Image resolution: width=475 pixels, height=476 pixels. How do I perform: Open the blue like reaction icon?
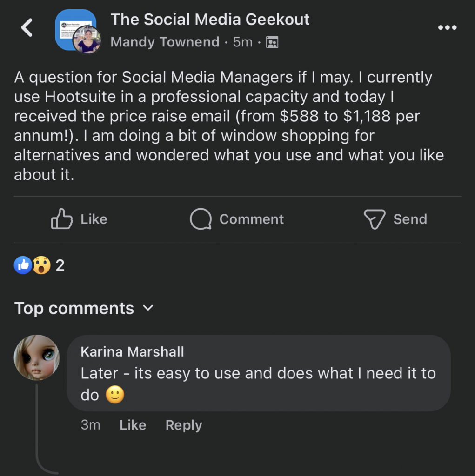23,265
